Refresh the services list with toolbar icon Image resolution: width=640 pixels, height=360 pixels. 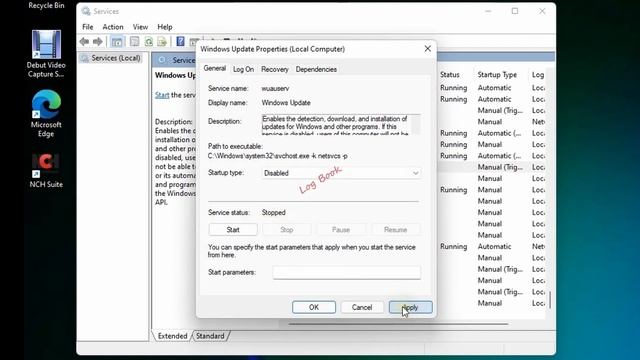[149, 41]
